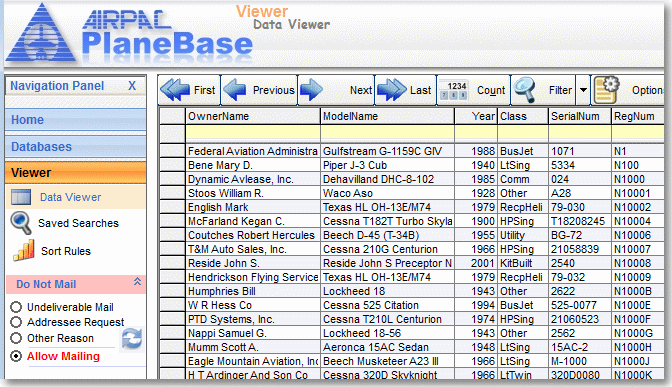Image resolution: width=672 pixels, height=387 pixels.
Task: Click the AIRPAC PlaneBase triangle logo
Action: click(x=40, y=33)
